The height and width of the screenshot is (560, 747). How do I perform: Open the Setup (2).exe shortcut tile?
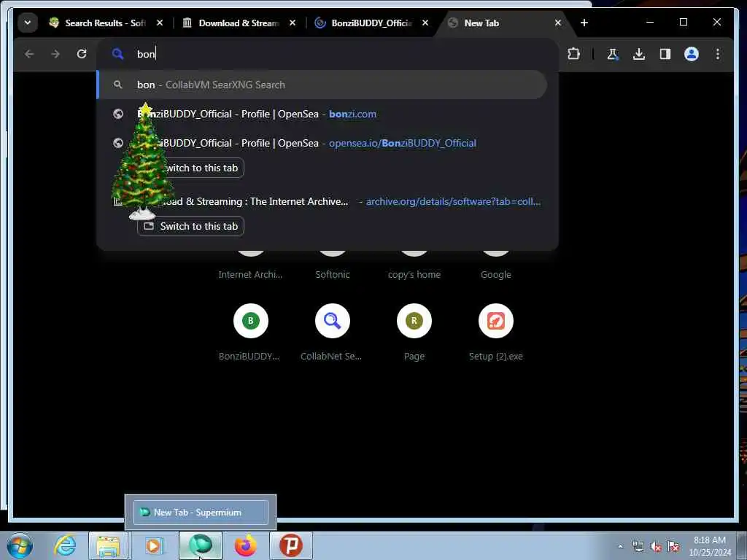tap(496, 332)
